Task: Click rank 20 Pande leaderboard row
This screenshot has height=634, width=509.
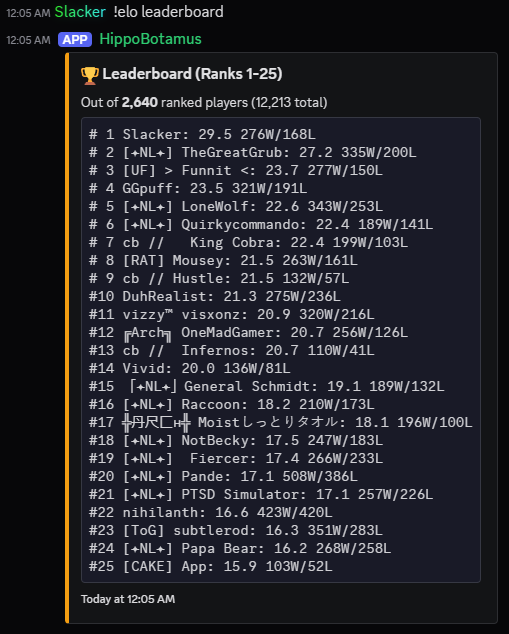Action: (x=223, y=476)
